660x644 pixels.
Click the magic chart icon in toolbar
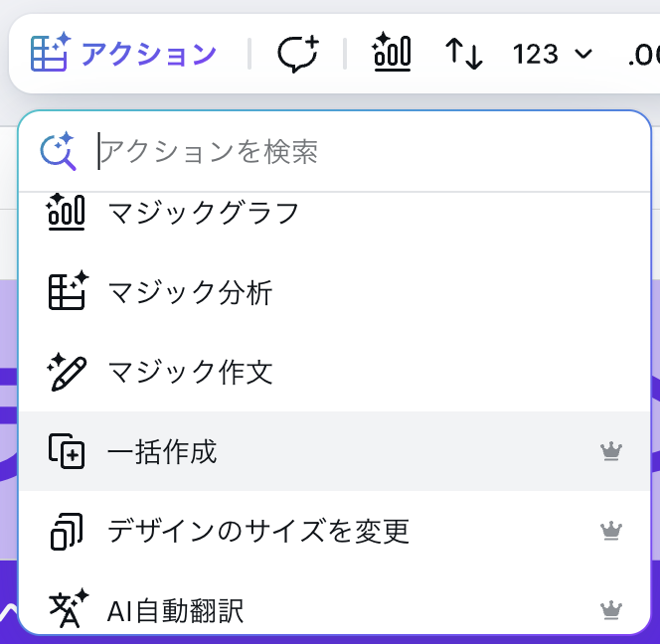392,53
